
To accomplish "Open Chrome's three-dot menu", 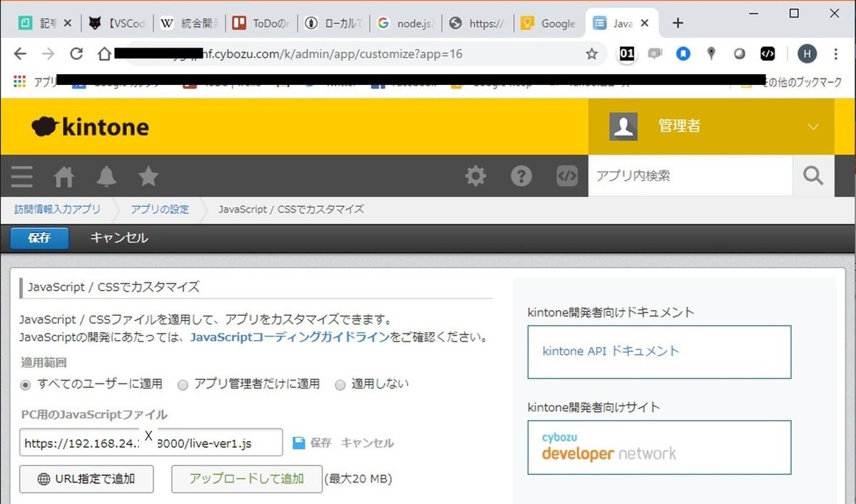I will [x=835, y=53].
